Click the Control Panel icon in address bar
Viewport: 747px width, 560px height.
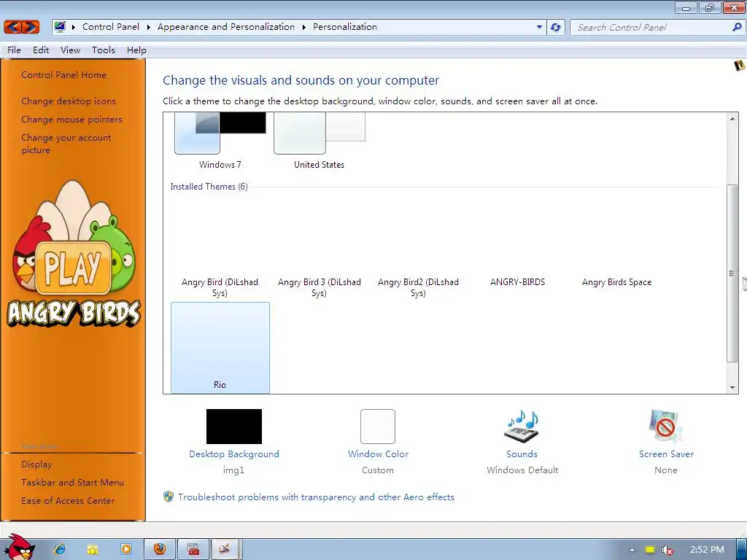(x=60, y=27)
